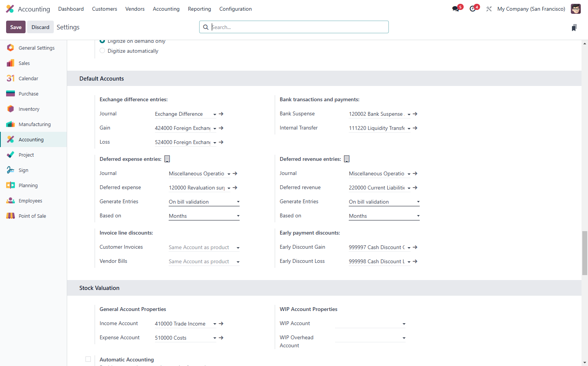Screen dimensions: 588x366
Task: Click the Purchase sidebar icon
Action: coord(11,94)
